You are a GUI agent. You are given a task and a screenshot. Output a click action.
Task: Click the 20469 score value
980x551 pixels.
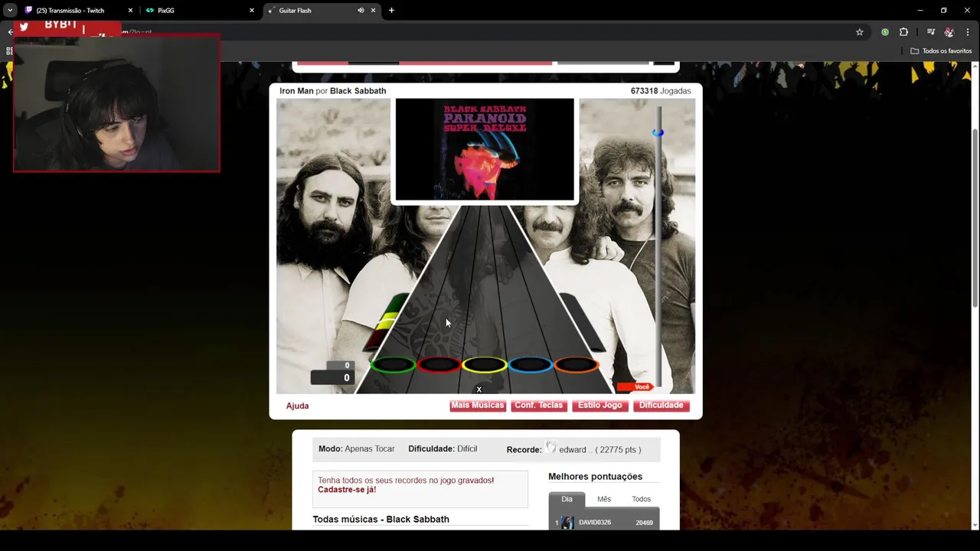tap(644, 523)
